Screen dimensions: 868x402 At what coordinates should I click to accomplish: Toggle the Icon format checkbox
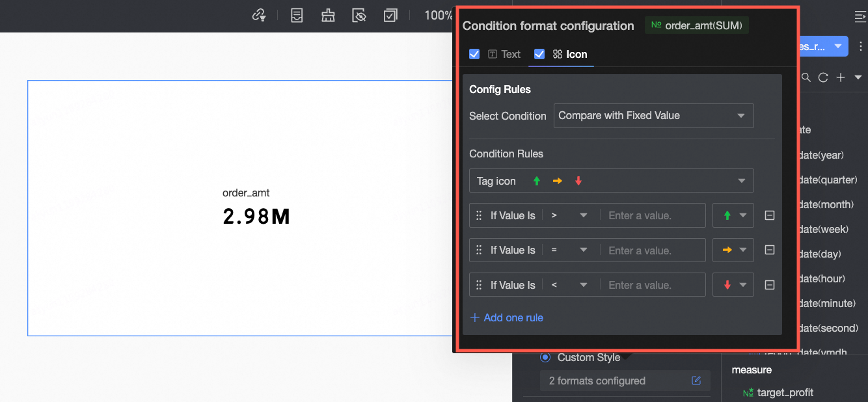(x=539, y=54)
